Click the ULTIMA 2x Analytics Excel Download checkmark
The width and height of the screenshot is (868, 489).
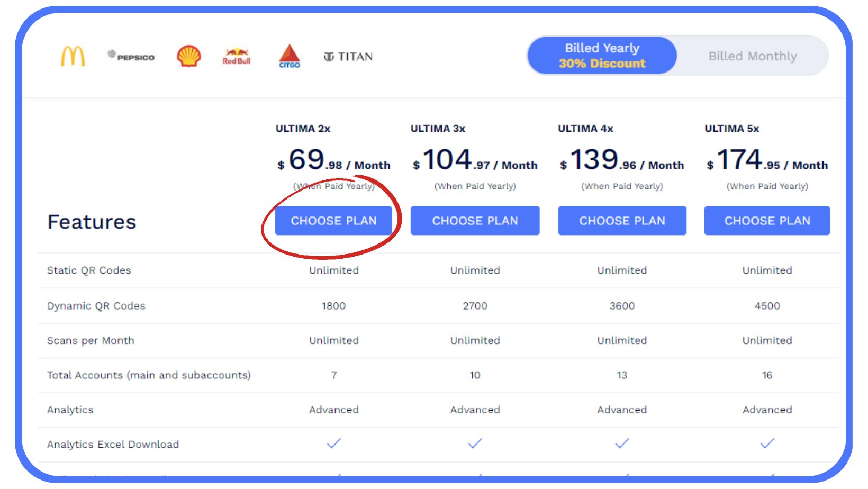click(x=334, y=443)
